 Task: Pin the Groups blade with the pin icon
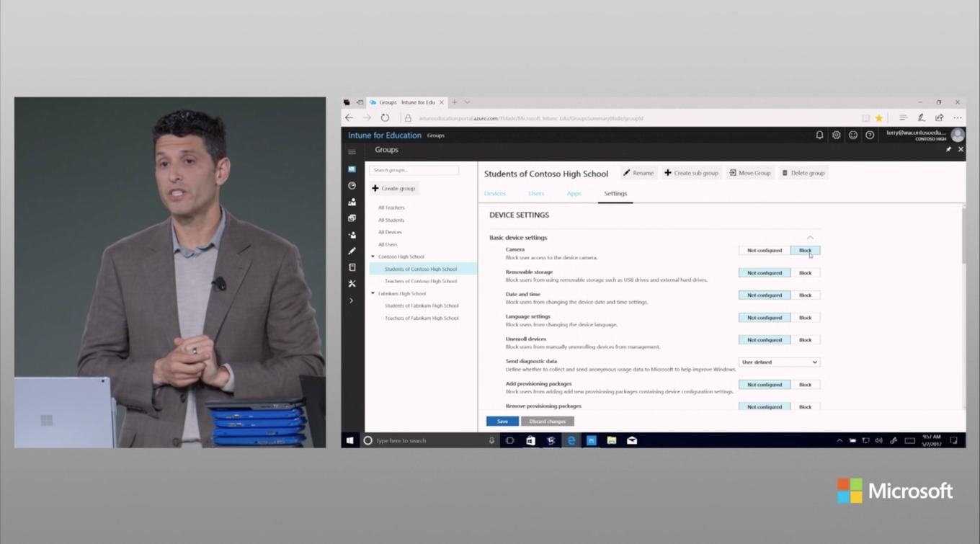coord(948,150)
